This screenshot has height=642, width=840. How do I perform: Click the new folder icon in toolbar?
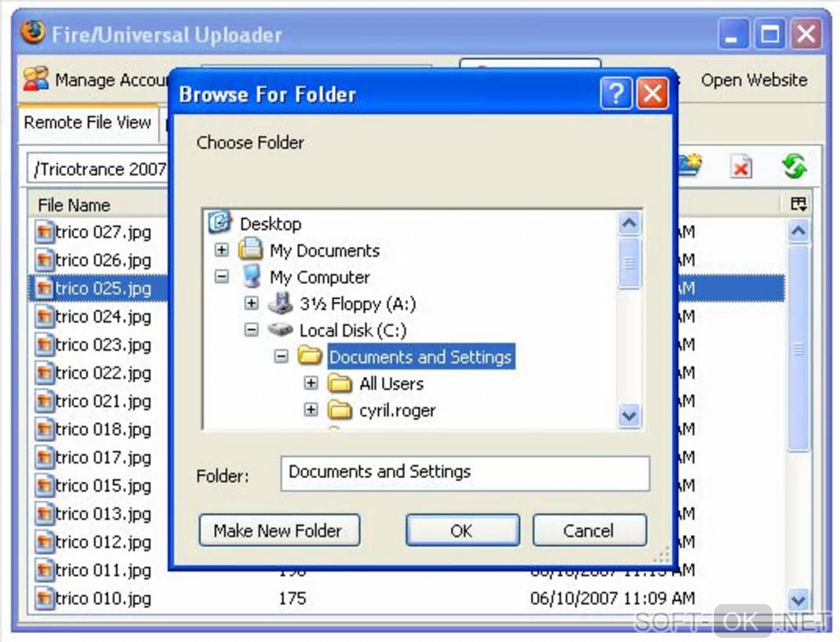point(690,166)
